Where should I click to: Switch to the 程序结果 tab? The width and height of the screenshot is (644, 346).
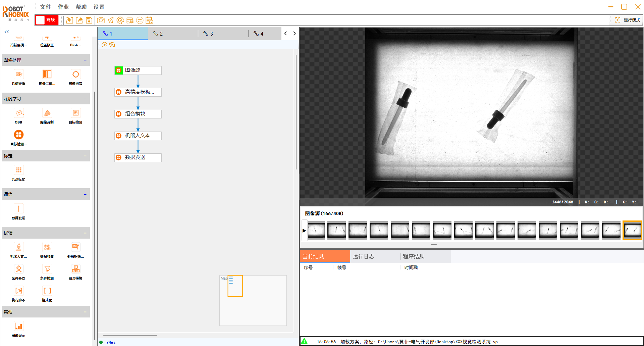425,256
